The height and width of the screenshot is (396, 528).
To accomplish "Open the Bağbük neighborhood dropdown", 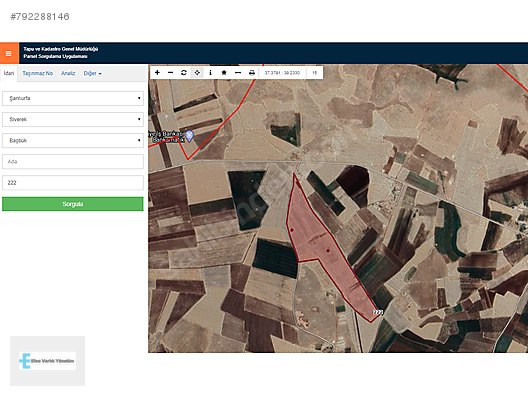I will [73, 140].
